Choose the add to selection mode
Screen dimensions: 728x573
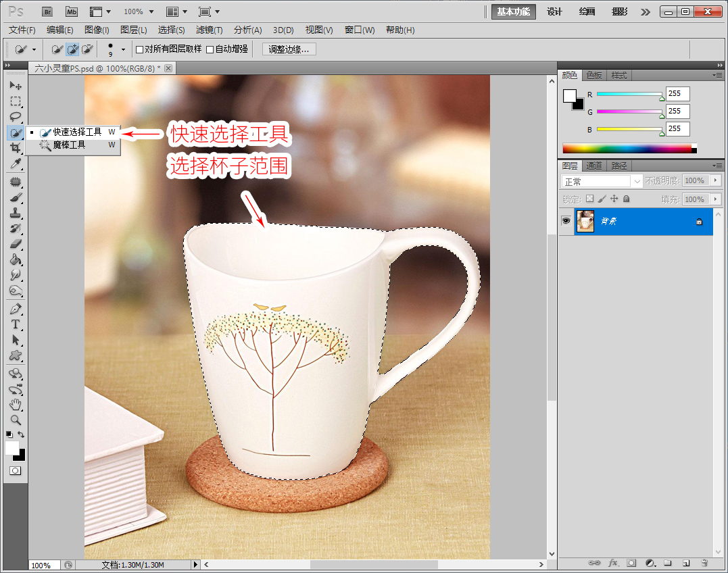tap(72, 49)
